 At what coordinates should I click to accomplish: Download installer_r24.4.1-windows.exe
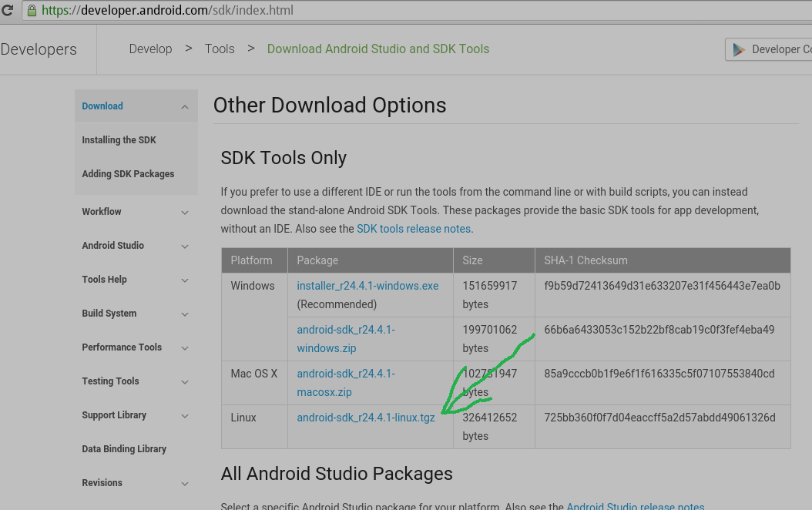pyautogui.click(x=367, y=286)
